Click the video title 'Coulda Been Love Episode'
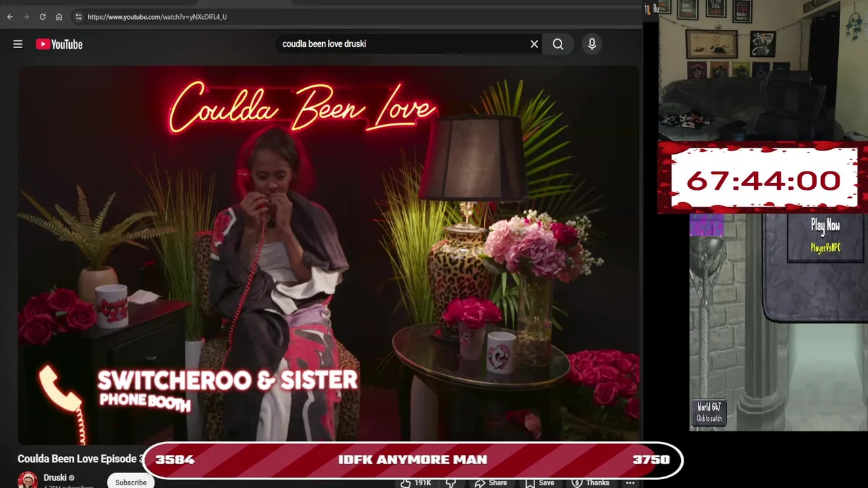This screenshot has width=868, height=488. [80, 459]
